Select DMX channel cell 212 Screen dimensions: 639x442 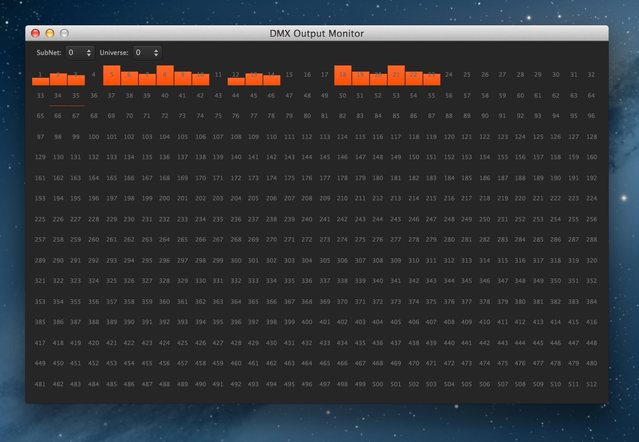[378, 199]
